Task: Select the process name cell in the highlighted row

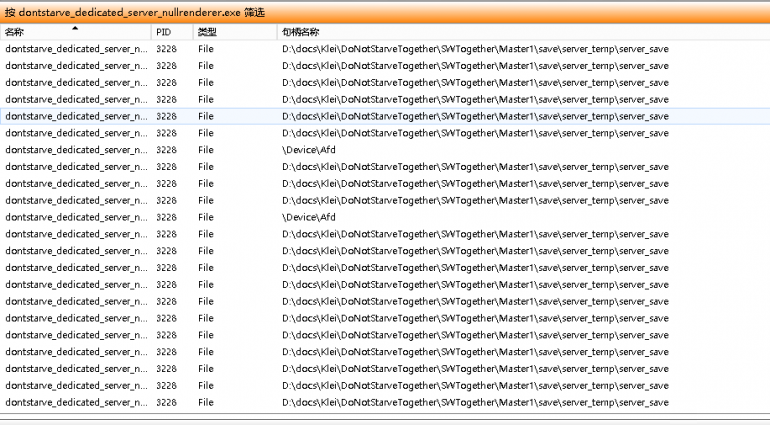Action: click(x=76, y=116)
